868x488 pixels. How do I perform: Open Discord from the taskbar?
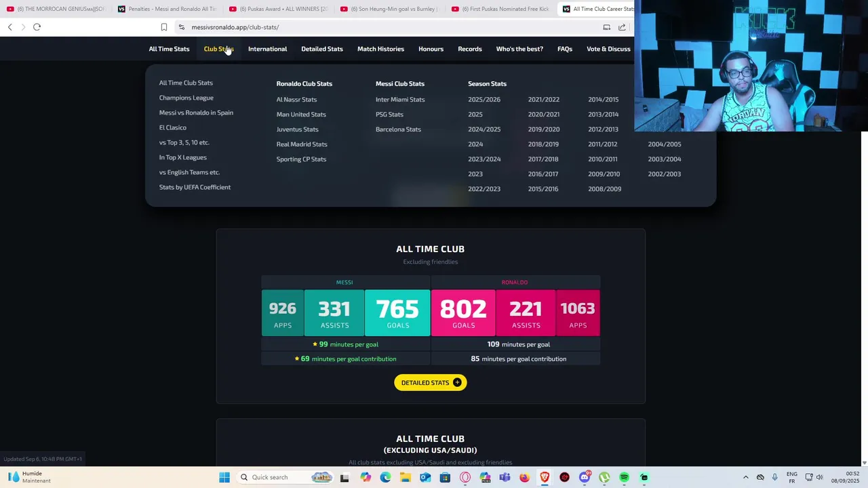(x=585, y=477)
